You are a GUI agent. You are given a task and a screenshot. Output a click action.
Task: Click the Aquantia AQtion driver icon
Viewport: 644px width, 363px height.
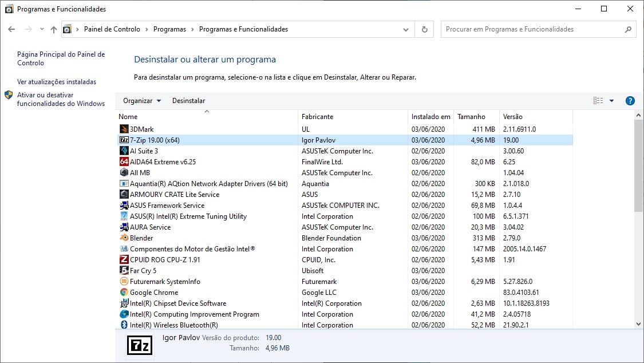click(124, 184)
